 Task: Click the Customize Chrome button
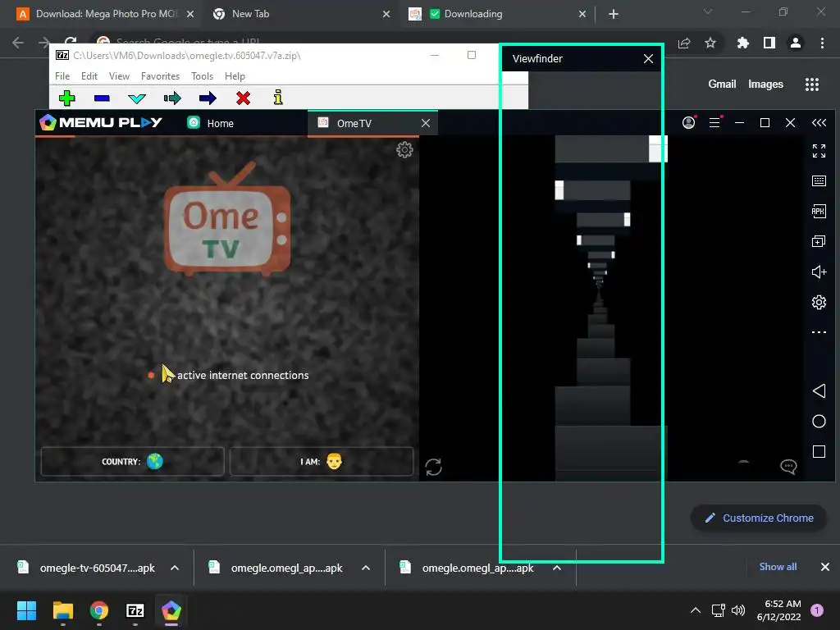click(759, 518)
